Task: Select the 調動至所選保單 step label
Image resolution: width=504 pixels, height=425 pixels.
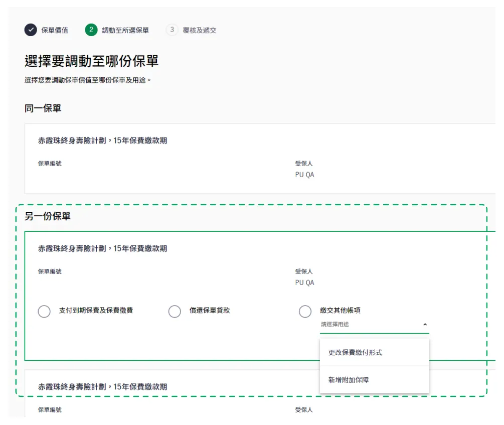Action: click(125, 30)
